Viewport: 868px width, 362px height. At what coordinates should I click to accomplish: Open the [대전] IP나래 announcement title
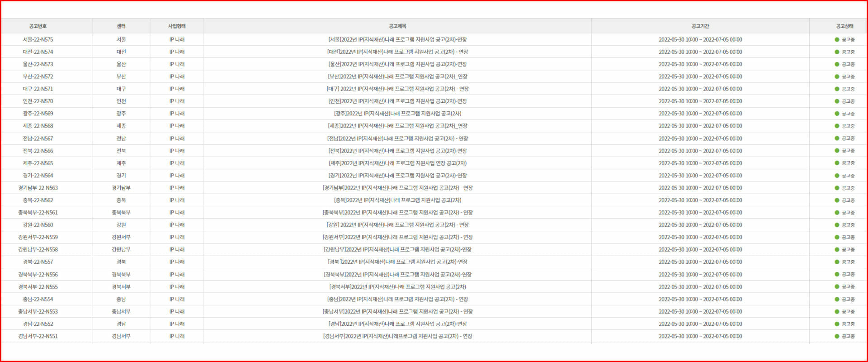(397, 52)
